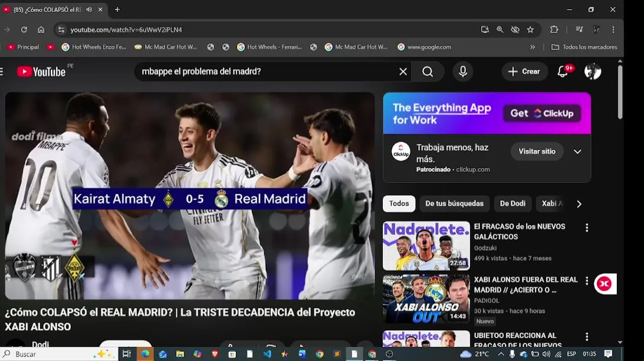Click the browser address bar URL
The height and width of the screenshot is (361, 644).
[126, 30]
